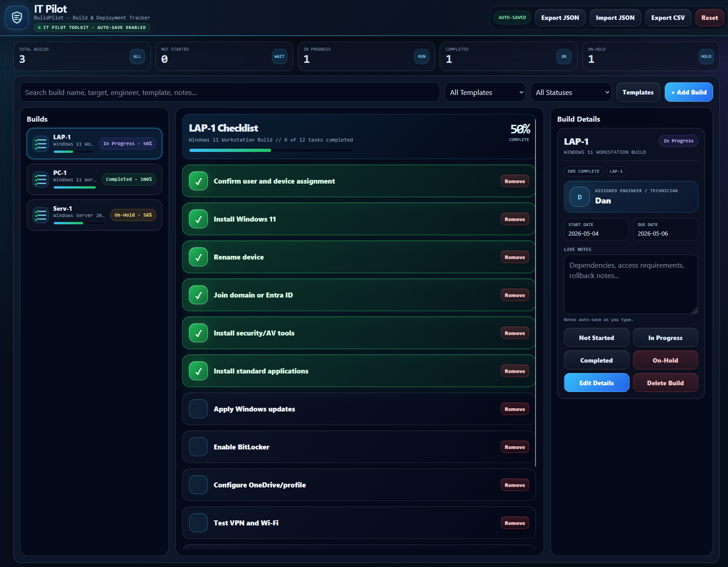Click the PC-1 build checklist icon

click(41, 180)
